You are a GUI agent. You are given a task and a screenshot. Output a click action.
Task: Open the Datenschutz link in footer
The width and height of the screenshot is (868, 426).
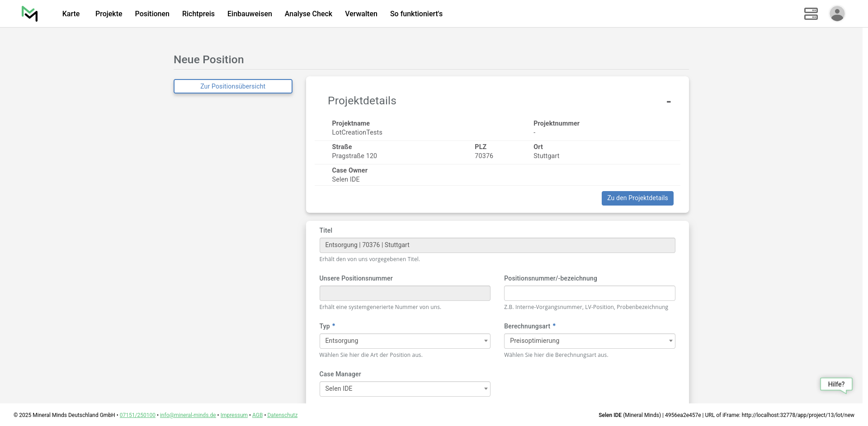click(282, 415)
